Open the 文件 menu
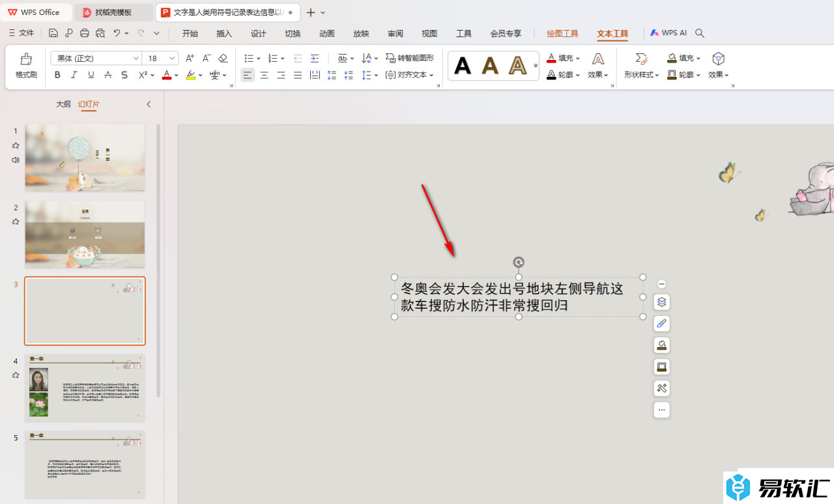Image resolution: width=834 pixels, height=504 pixels. pos(22,33)
